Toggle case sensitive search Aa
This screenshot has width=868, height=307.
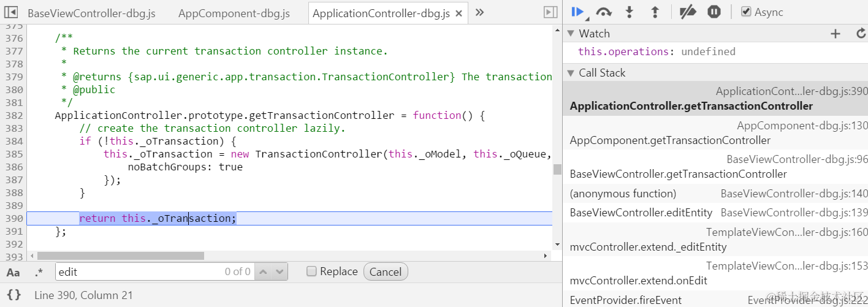click(13, 272)
